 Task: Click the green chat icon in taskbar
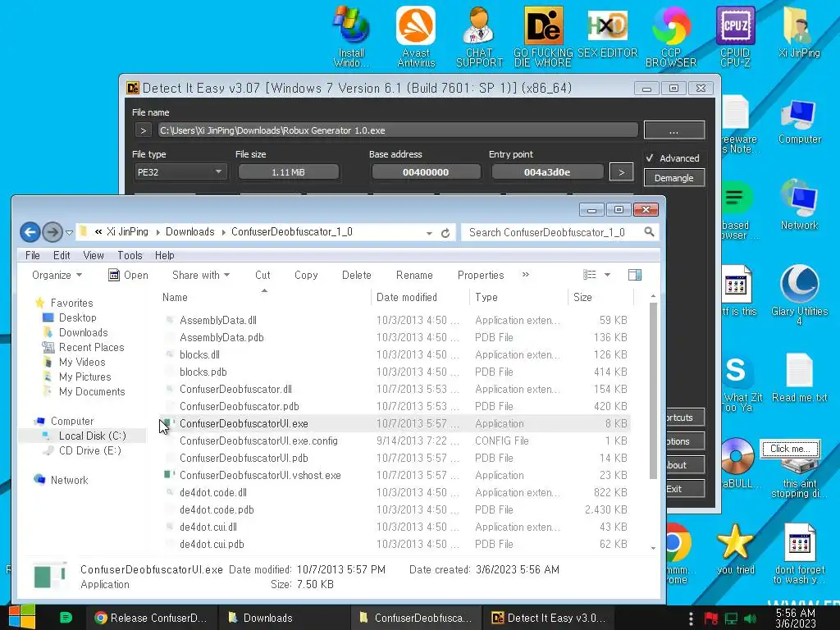click(66, 618)
